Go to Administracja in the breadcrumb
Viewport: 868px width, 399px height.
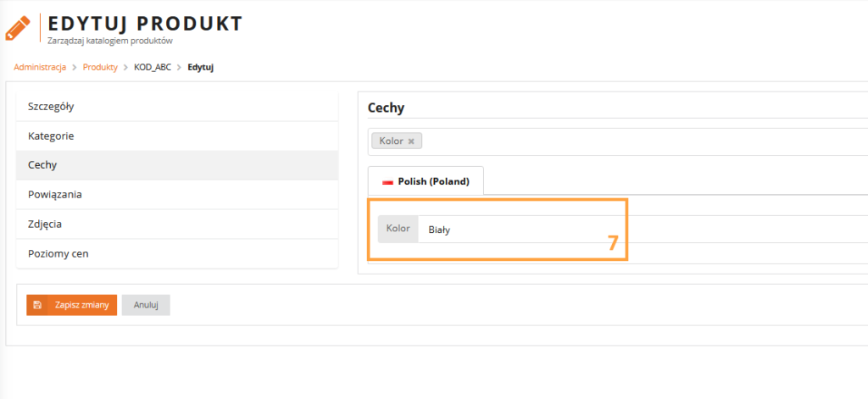40,67
